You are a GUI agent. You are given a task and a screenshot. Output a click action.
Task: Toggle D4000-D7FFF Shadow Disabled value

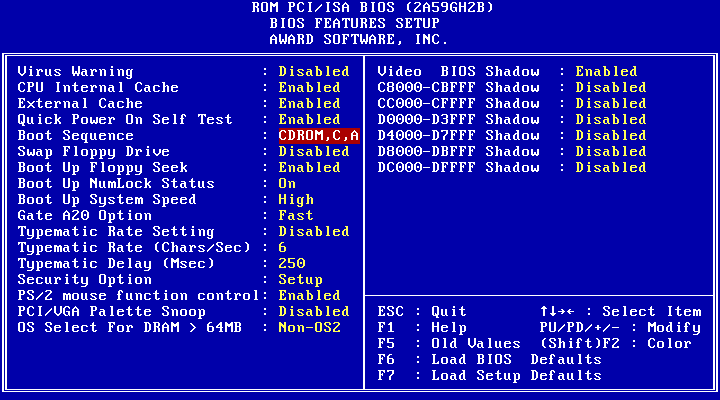coord(611,135)
